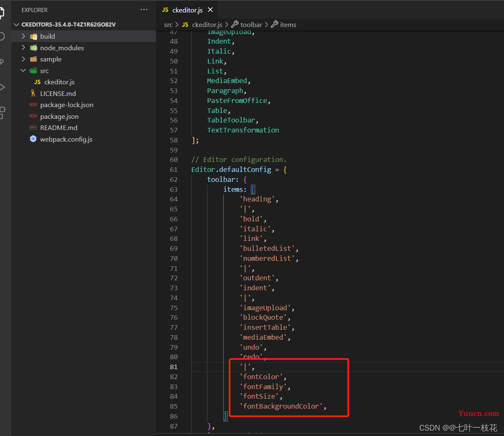The image size is (504, 436).
Task: Select the ckeditor.js breadcrumb segment
Action: (x=207, y=25)
